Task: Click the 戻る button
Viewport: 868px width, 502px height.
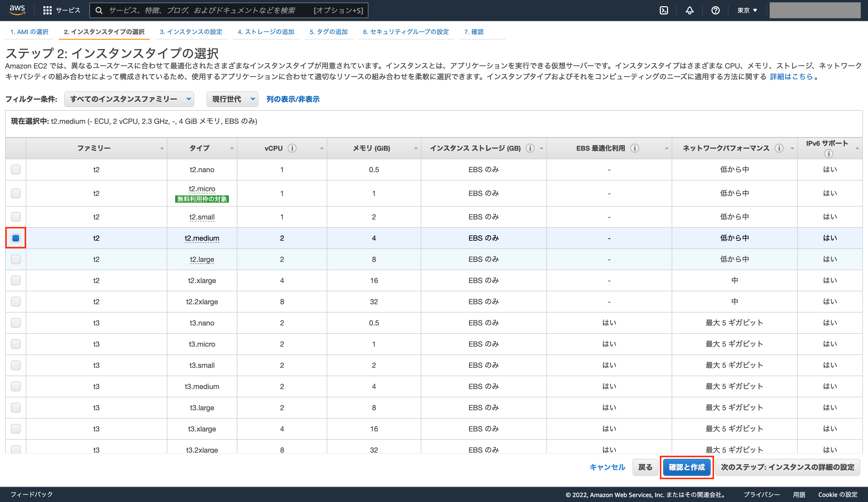Action: pyautogui.click(x=645, y=467)
